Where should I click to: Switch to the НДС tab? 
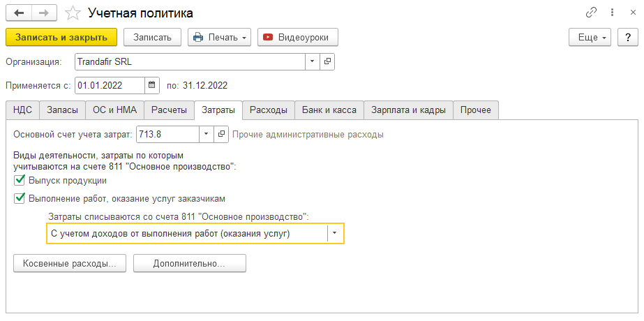[x=22, y=110]
